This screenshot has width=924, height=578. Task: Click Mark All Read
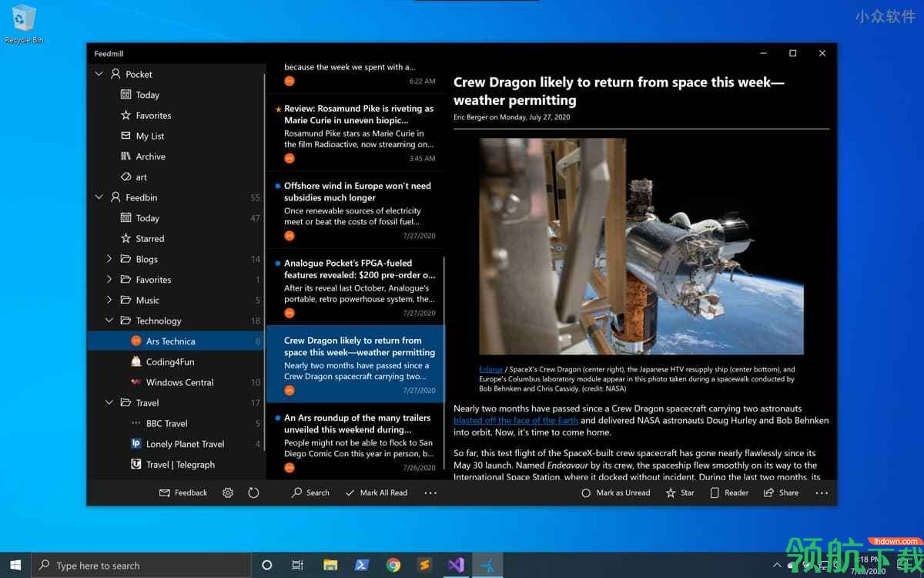377,492
